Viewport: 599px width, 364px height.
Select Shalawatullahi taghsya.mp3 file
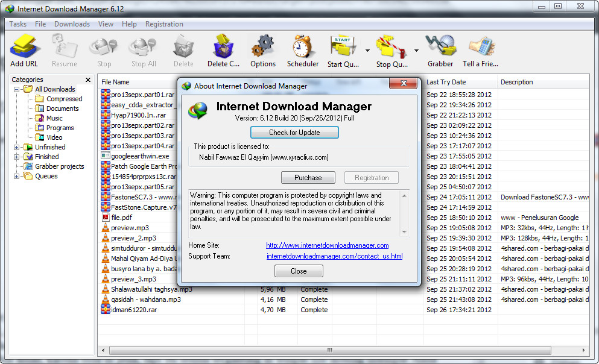click(x=151, y=289)
